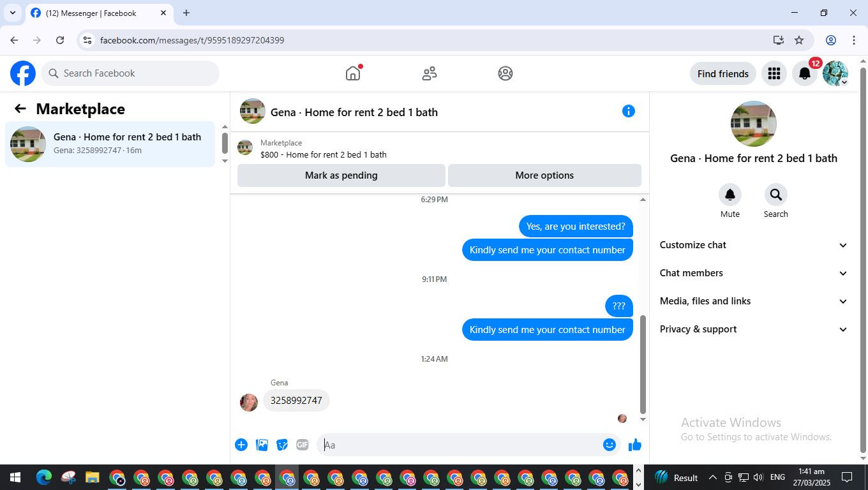Click More options button

coord(544,175)
